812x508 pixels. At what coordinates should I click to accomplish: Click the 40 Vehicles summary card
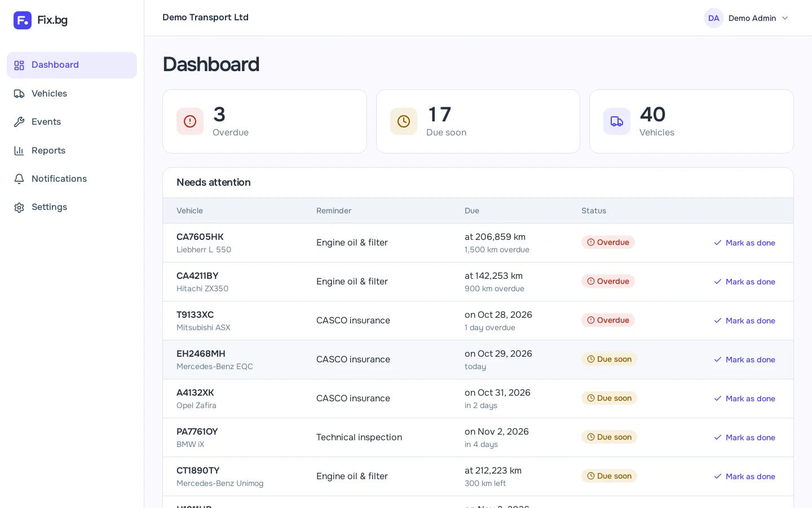click(x=691, y=121)
